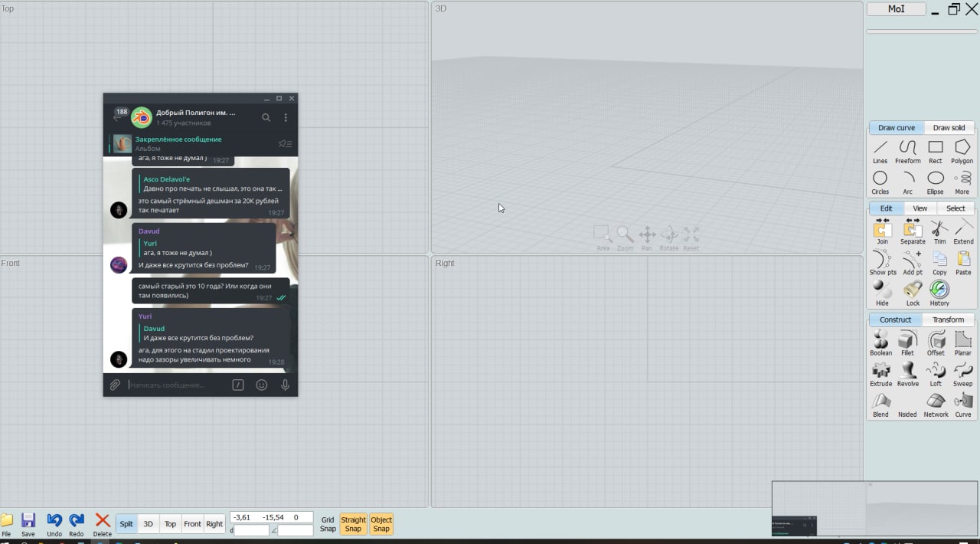
Task: Select the Circles tool
Action: pyautogui.click(x=880, y=183)
